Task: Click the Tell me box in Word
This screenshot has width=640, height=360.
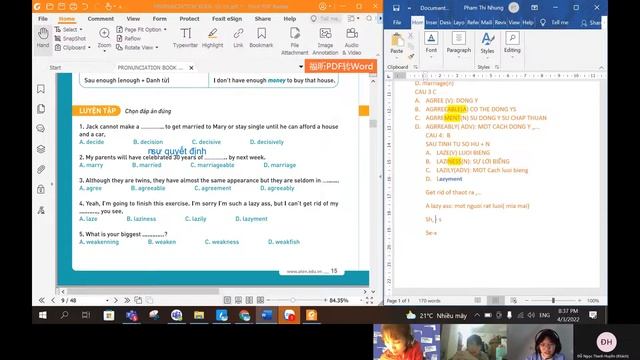Action: click(x=555, y=22)
